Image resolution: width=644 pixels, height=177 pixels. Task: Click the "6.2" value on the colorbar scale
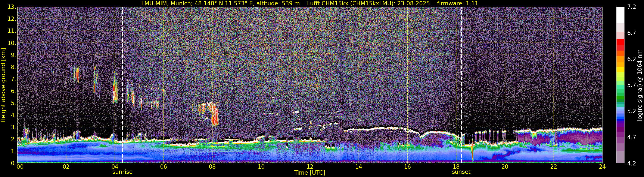[632, 59]
